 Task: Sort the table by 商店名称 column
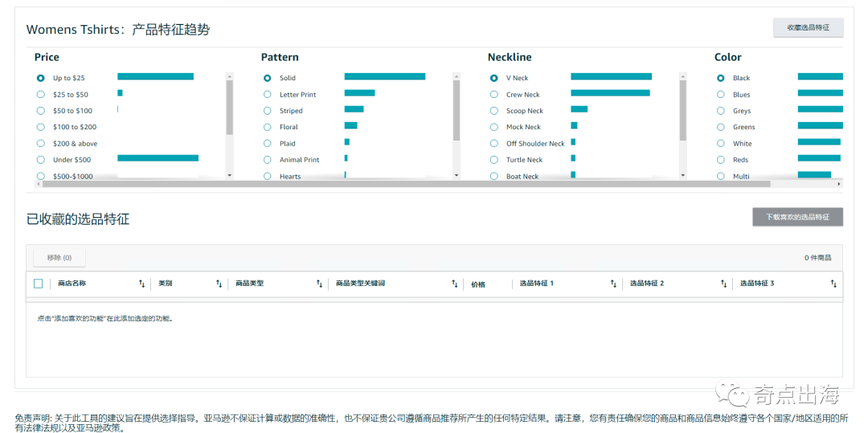tap(141, 284)
